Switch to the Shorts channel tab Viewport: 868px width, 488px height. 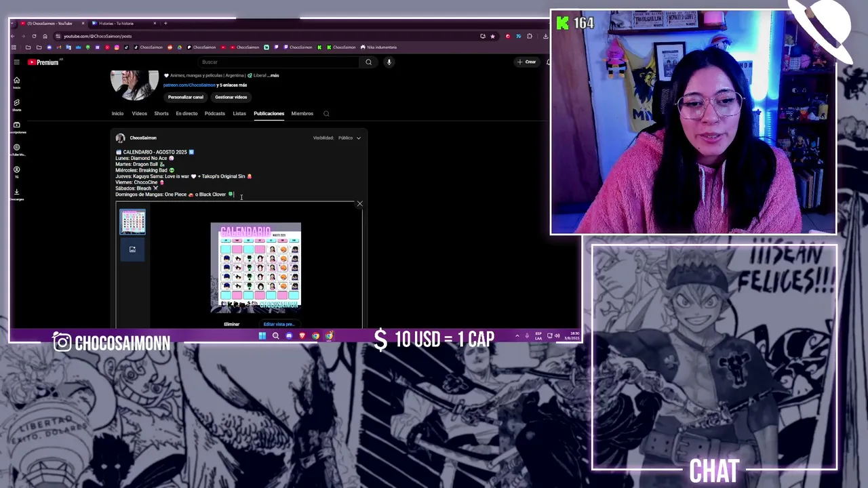(x=161, y=113)
